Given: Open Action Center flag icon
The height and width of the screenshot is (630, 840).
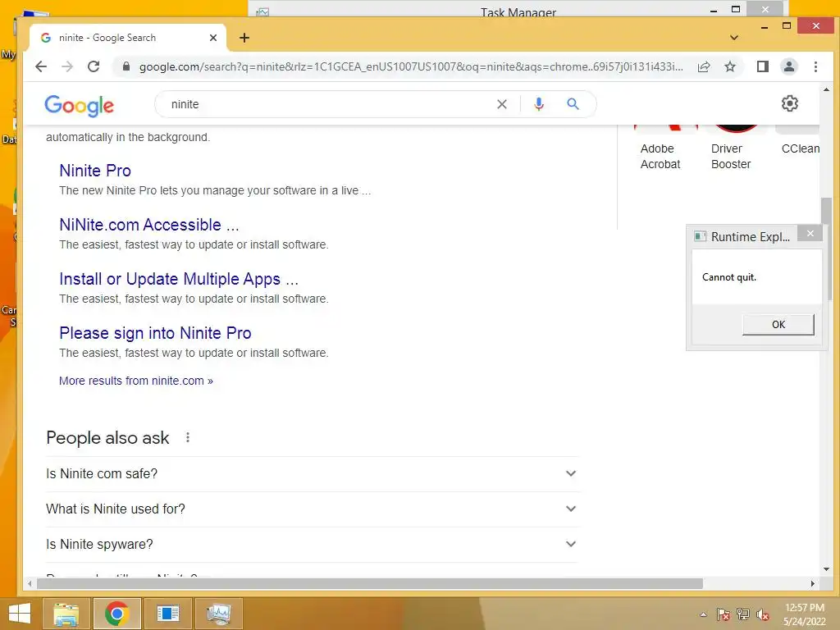Looking at the screenshot, I should coord(723,614).
